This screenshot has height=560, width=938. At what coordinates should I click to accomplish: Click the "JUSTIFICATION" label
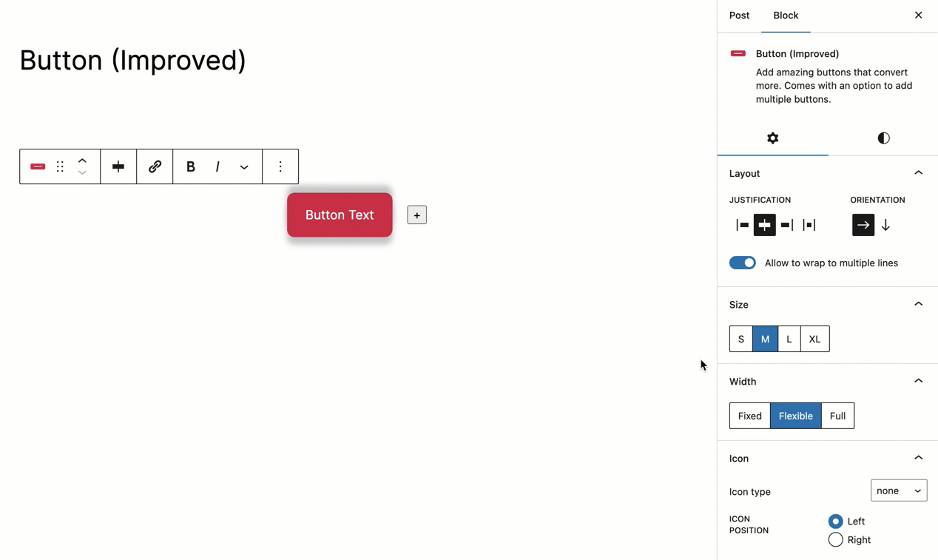760,200
